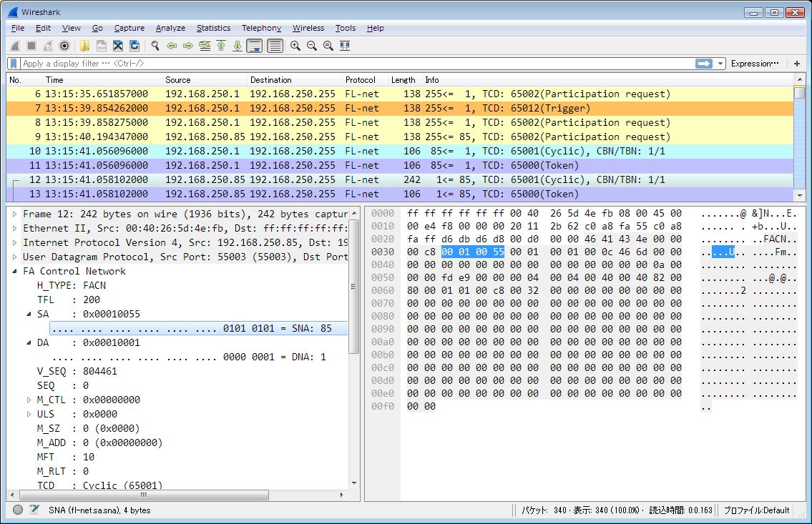The width and height of the screenshot is (812, 524).
Task: Zoom in the main window text
Action: point(295,46)
